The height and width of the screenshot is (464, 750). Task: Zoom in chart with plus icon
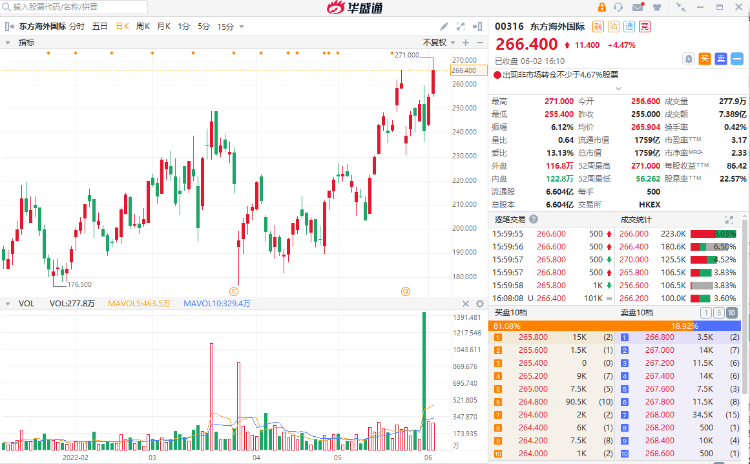pyautogui.click(x=465, y=43)
